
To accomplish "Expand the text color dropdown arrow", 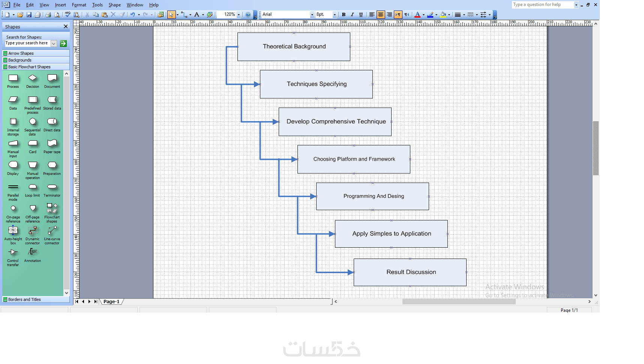I will (423, 15).
